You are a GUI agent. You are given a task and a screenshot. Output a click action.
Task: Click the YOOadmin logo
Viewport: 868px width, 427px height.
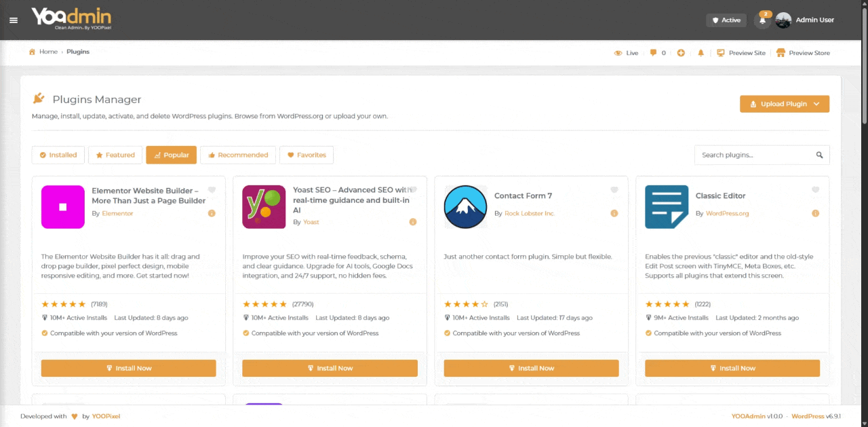click(71, 19)
